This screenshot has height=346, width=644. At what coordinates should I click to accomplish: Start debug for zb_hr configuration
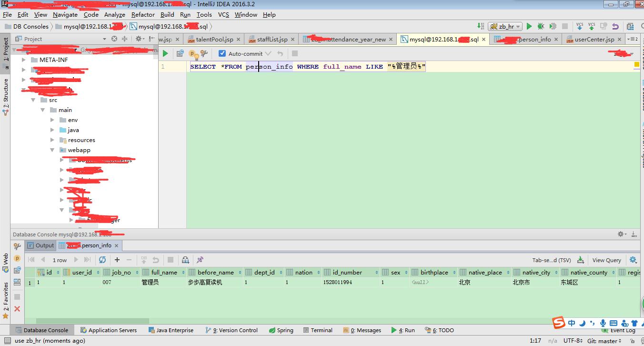pyautogui.click(x=541, y=26)
